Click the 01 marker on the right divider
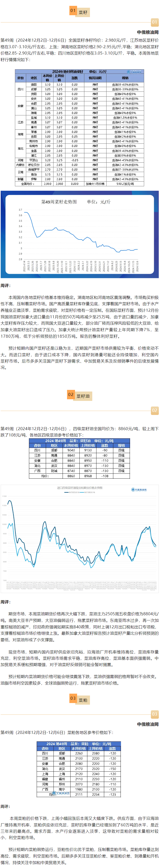Image resolution: width=160 pixels, height=868 pixels. click(x=154, y=22)
